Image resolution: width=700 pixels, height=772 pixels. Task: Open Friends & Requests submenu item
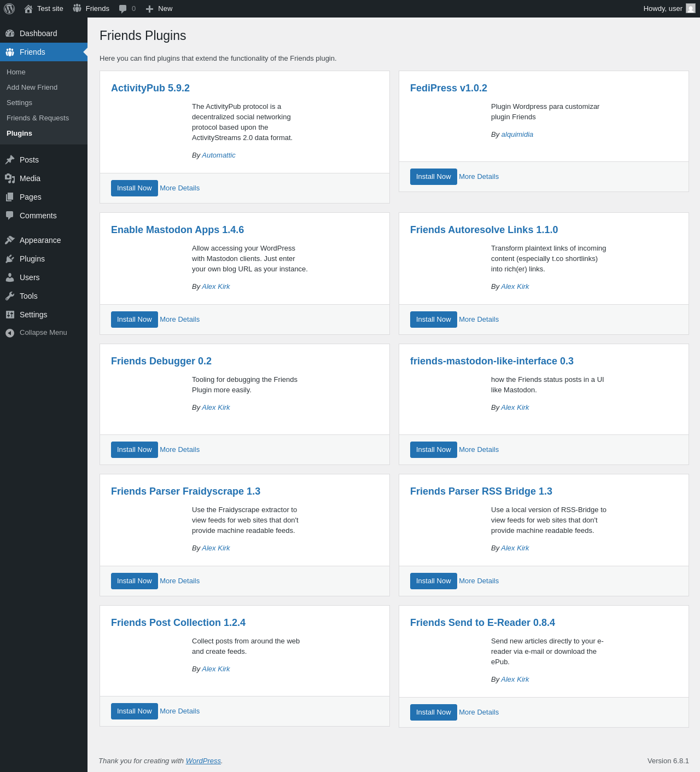(38, 118)
